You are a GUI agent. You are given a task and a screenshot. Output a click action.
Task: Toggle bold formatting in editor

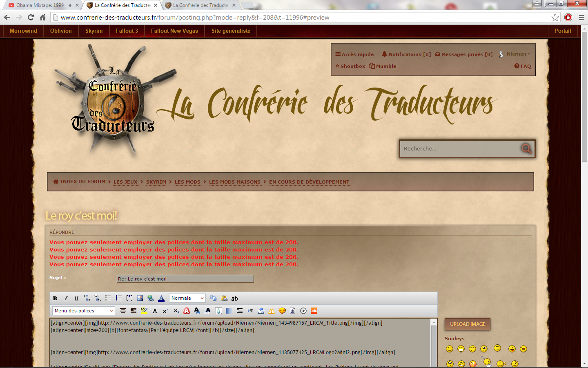coord(55,298)
